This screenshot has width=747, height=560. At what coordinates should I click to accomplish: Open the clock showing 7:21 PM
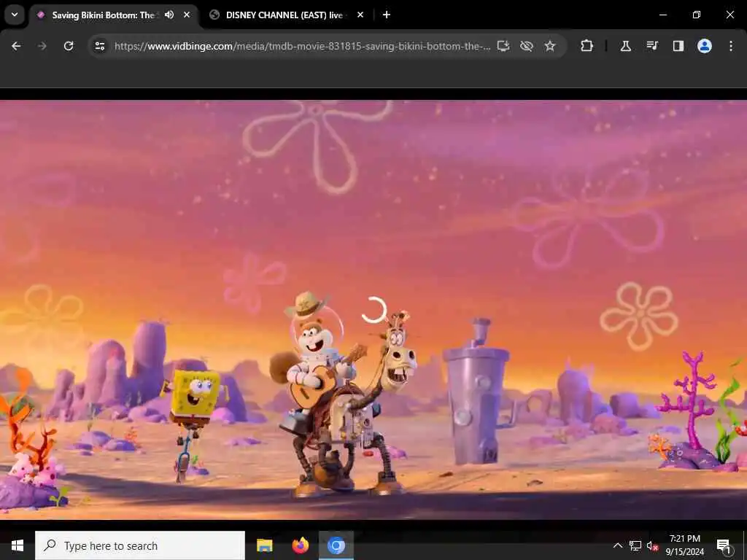point(684,545)
